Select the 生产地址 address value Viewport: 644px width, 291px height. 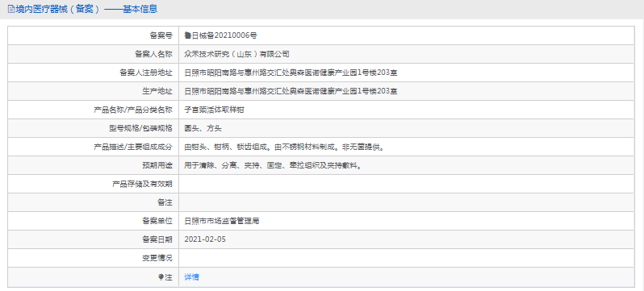tap(291, 92)
